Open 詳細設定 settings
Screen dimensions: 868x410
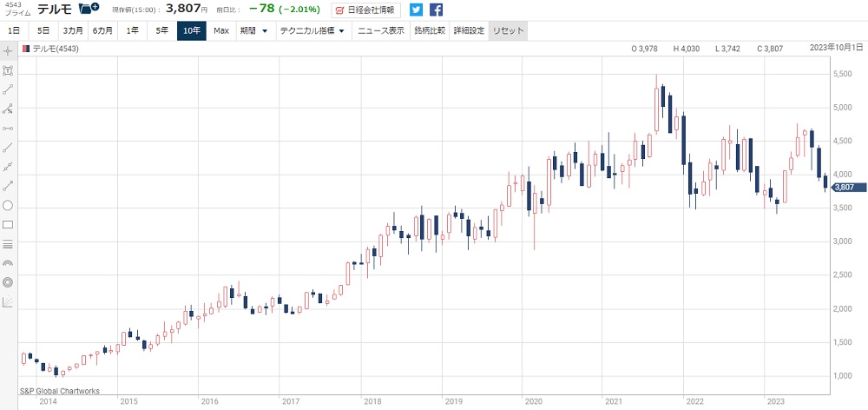(x=469, y=30)
